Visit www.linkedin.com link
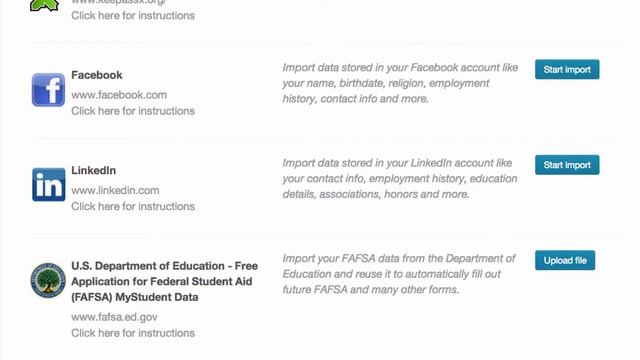 click(x=116, y=191)
